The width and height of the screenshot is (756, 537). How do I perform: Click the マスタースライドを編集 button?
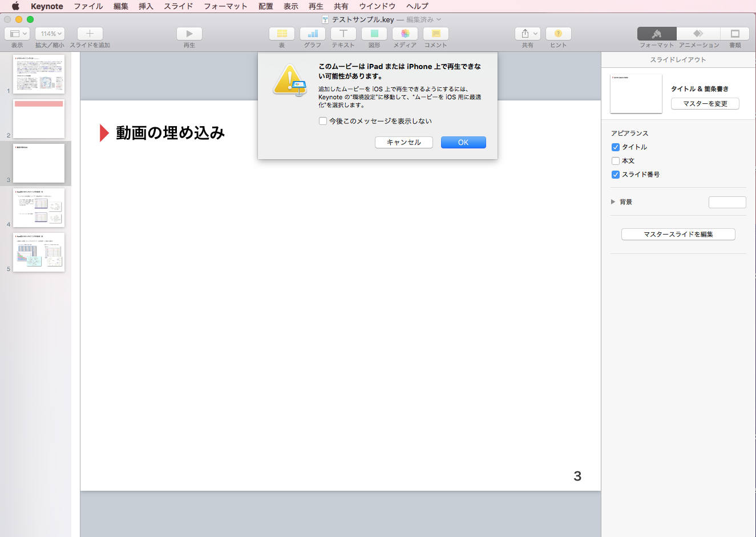[x=678, y=235]
